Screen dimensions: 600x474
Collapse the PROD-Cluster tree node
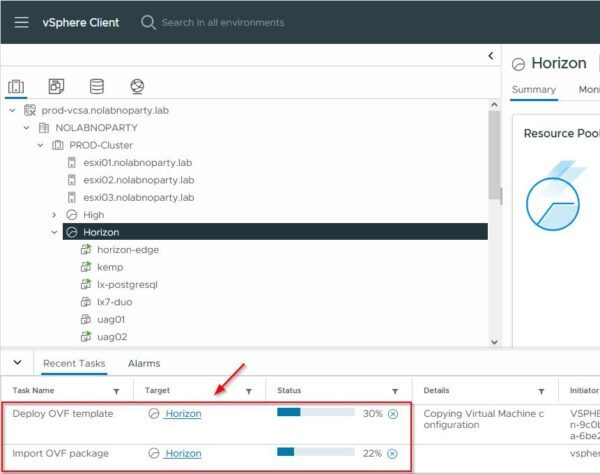click(x=40, y=145)
